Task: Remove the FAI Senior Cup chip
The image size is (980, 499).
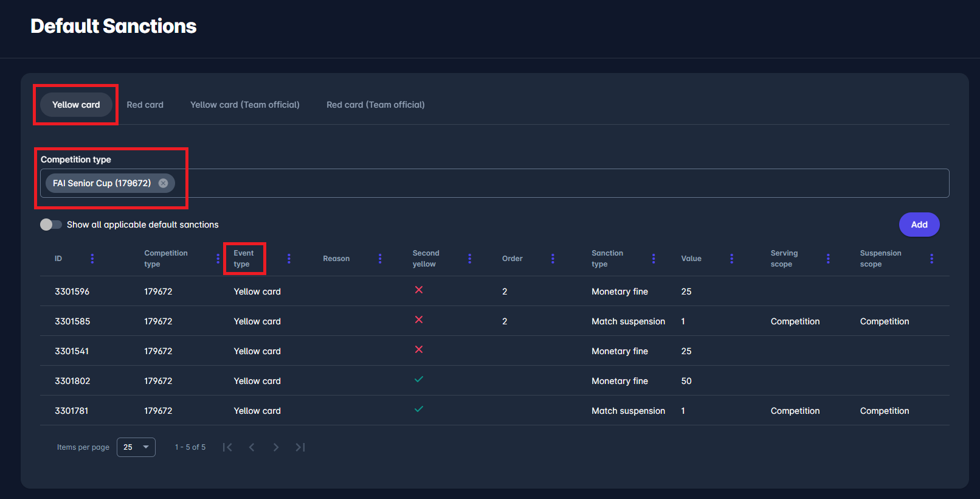Action: click(x=163, y=183)
